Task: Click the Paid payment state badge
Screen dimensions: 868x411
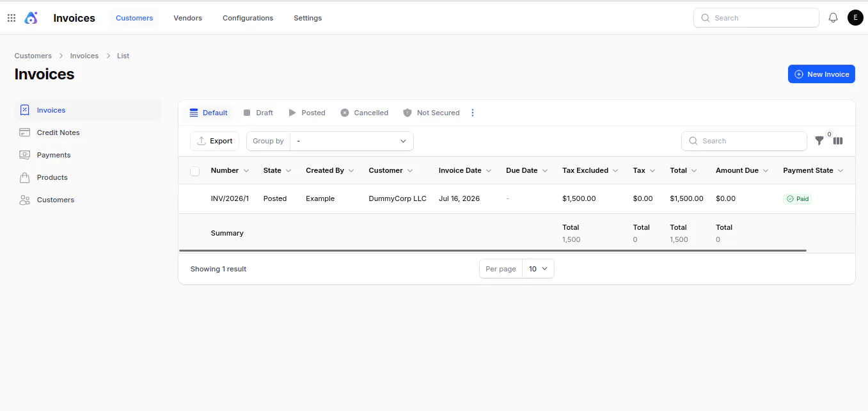Action: coord(798,199)
